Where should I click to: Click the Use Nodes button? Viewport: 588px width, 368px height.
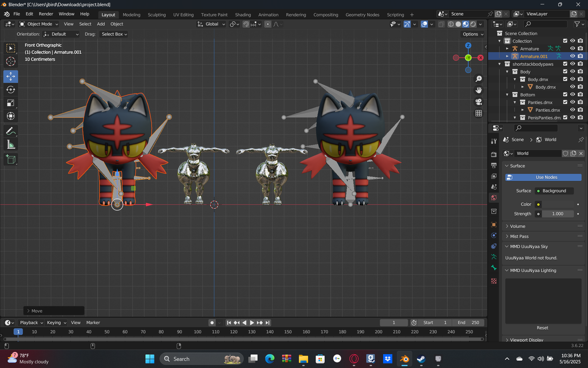click(543, 177)
